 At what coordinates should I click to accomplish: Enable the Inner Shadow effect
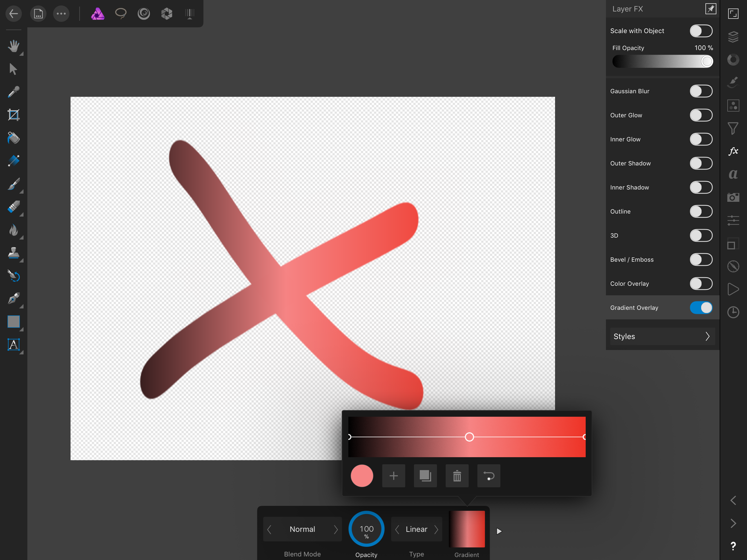point(701,188)
